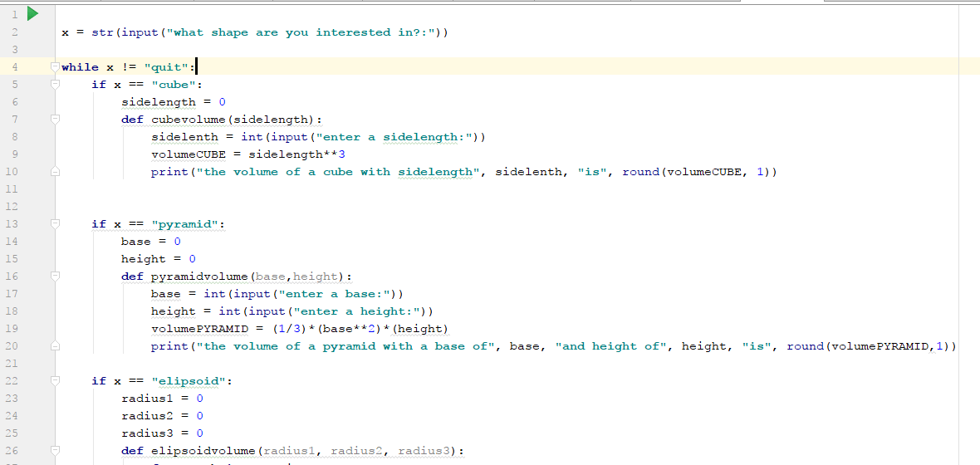Place cursor on 'sidelength = 0' line
Screen dimensions: 980x465
coord(173,102)
